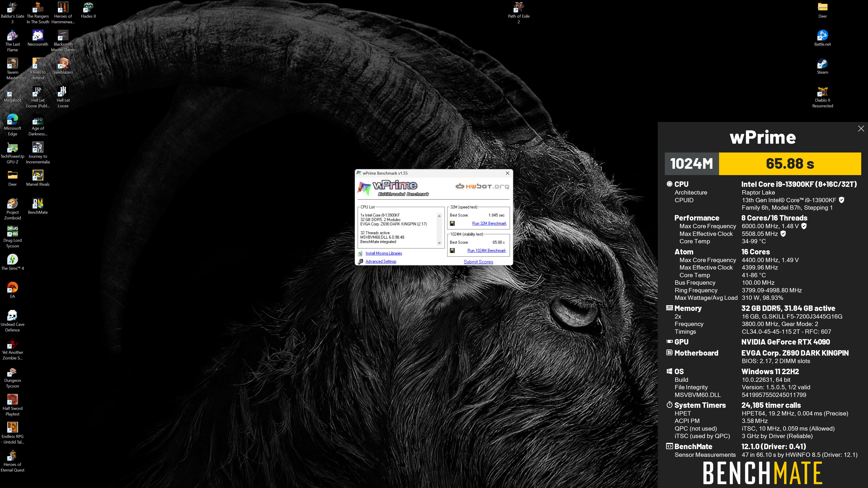The height and width of the screenshot is (488, 868).
Task: Launch Project Zomboid shortcut
Action: (x=12, y=209)
